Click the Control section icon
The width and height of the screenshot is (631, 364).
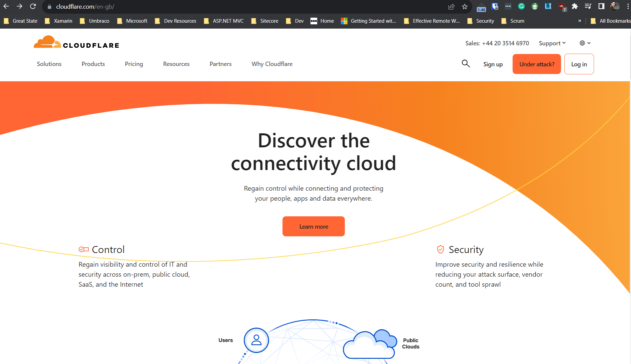tap(83, 249)
